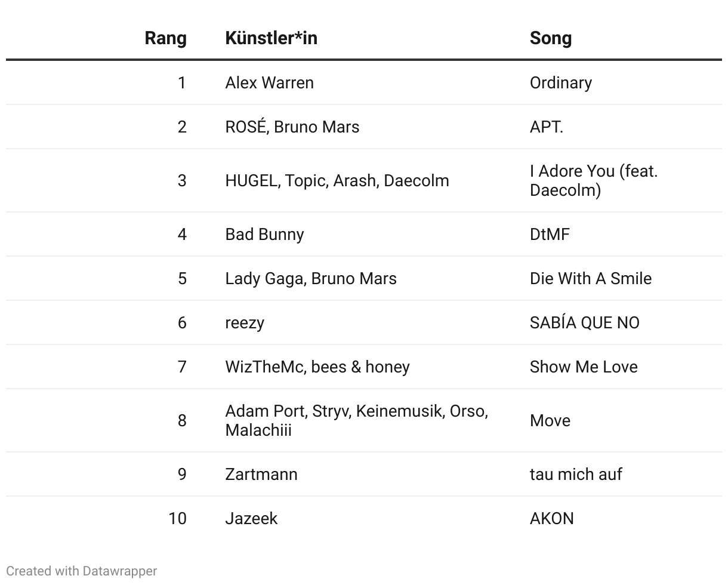Select the Bad Bunny artist cell

click(x=264, y=234)
